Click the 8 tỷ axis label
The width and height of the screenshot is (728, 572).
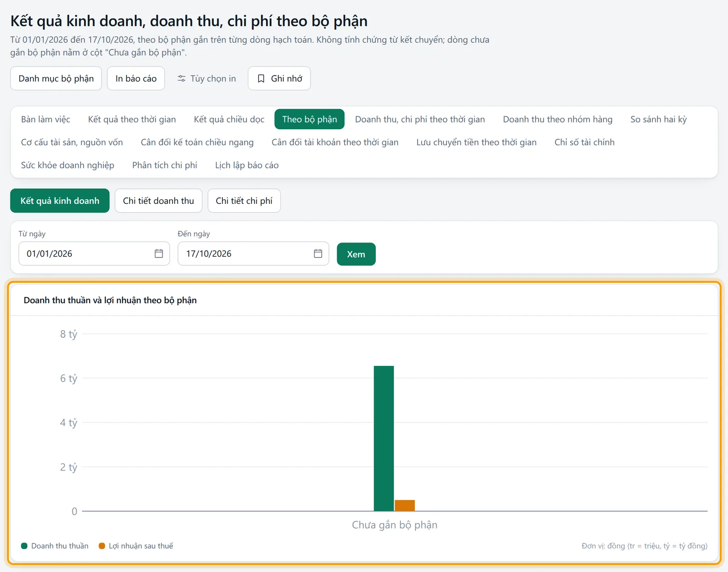tap(69, 334)
